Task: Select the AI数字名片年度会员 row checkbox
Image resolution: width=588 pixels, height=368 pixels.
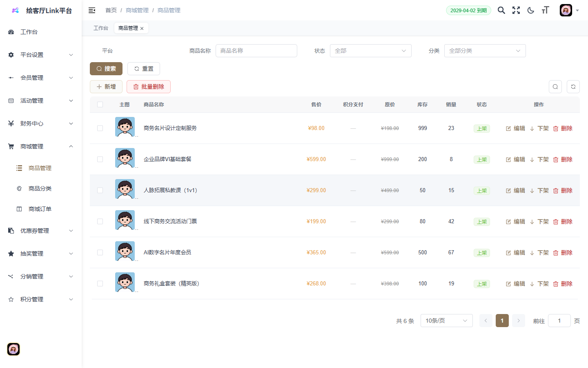Action: tap(100, 252)
